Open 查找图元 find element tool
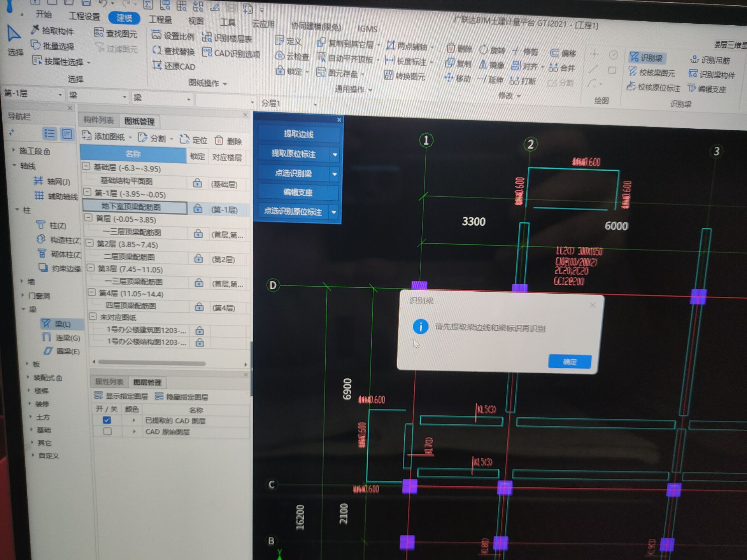Screen dimensions: 747x560 pos(116,34)
